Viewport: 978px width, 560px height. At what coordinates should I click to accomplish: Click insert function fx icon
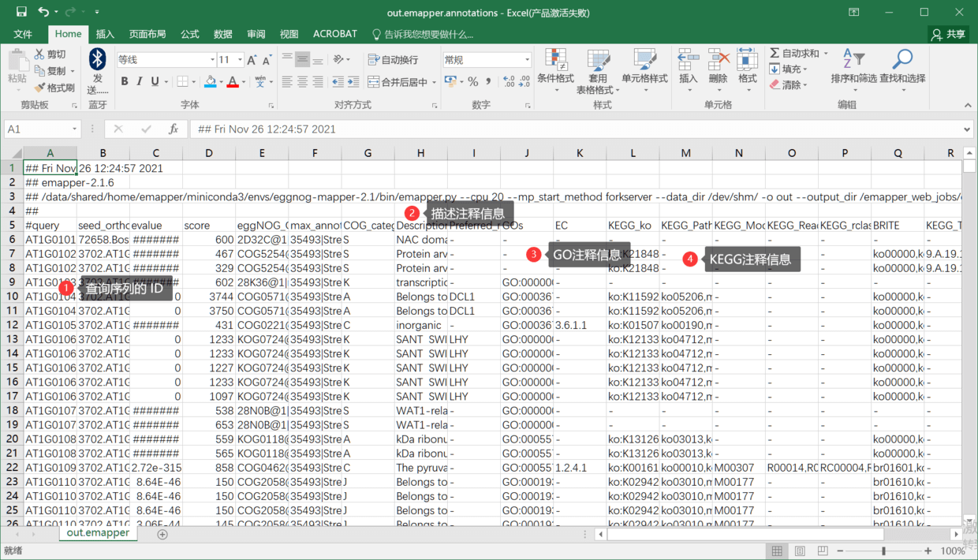[x=174, y=129]
